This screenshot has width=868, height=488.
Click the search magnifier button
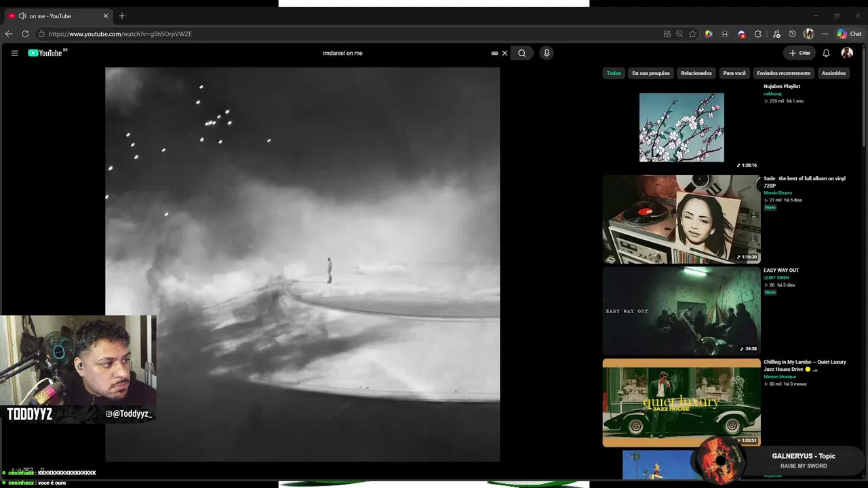[521, 53]
